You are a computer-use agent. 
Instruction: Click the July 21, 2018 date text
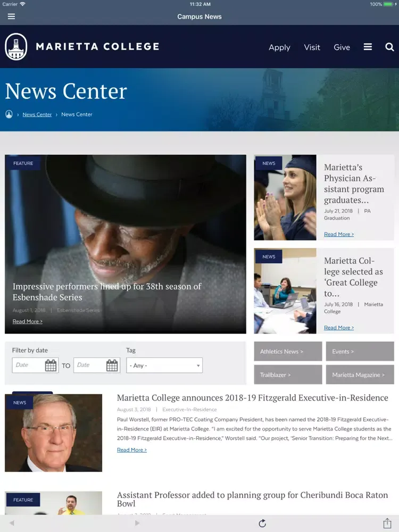tap(338, 211)
